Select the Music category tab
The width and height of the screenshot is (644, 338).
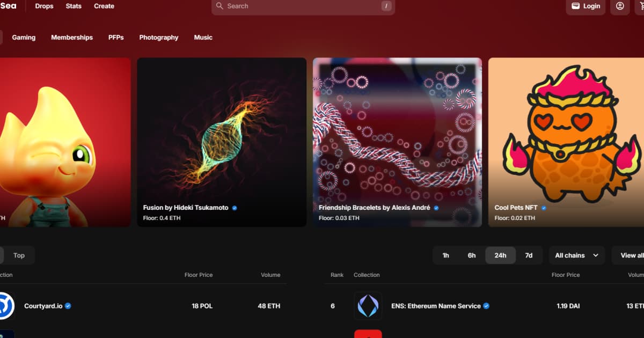203,38
